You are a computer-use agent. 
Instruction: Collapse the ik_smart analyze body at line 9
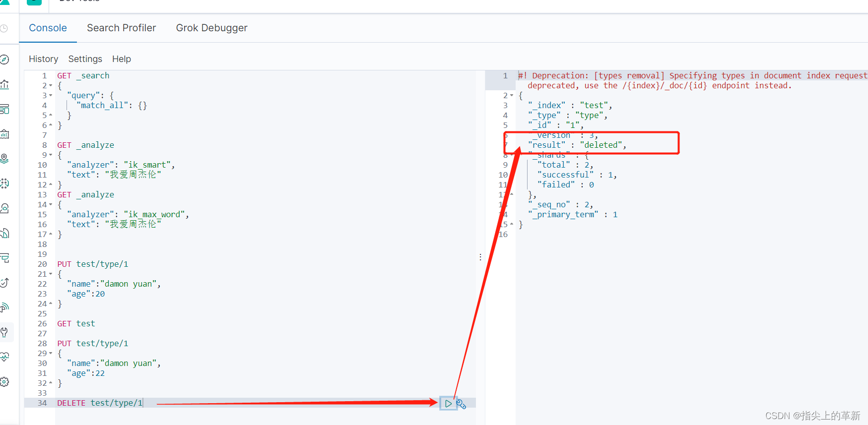click(51, 155)
